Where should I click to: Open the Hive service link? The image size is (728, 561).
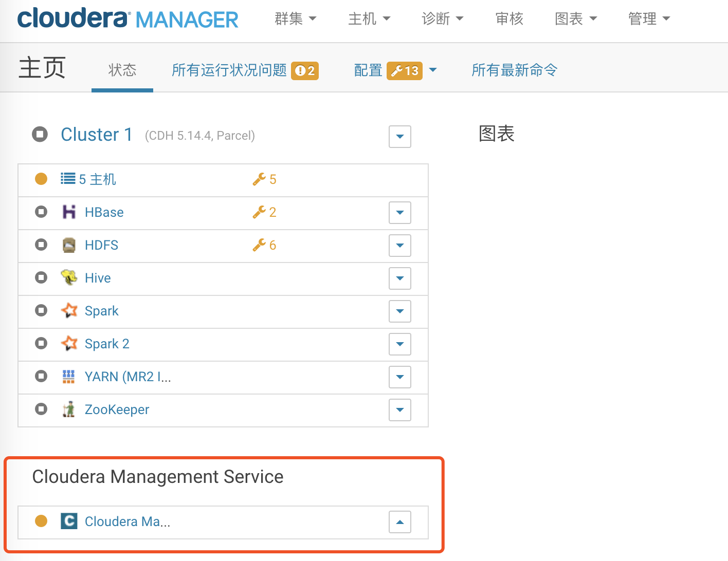pos(98,278)
